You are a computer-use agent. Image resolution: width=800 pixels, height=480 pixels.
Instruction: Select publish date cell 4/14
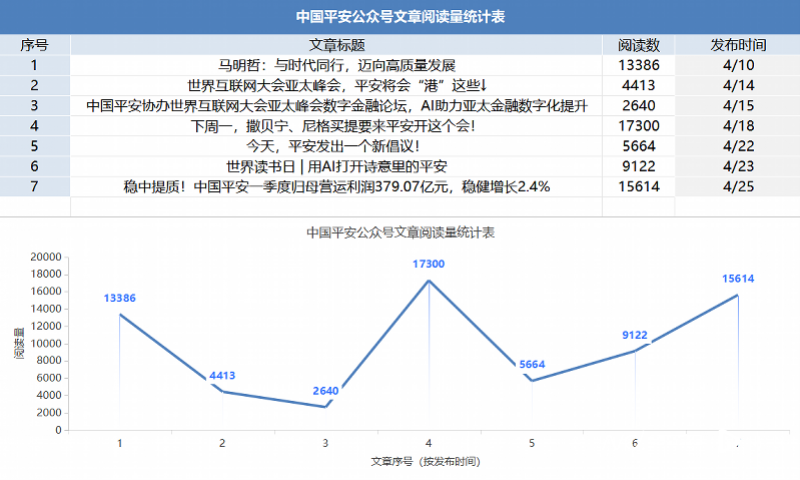coord(738,85)
